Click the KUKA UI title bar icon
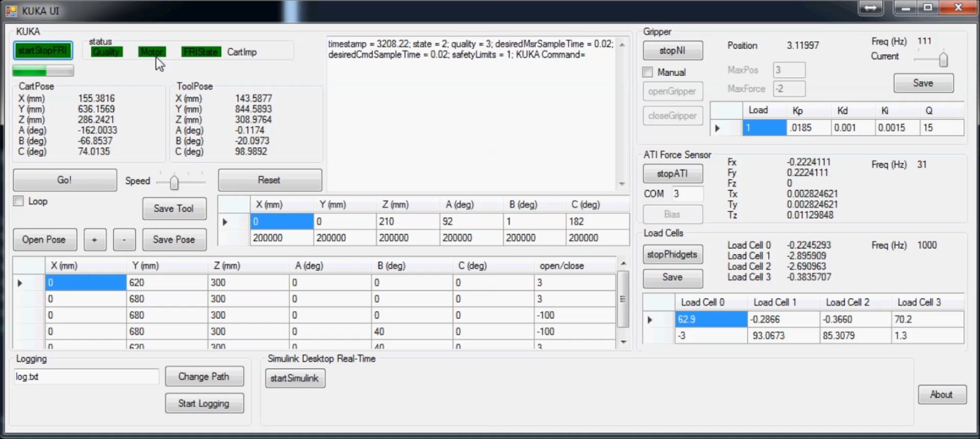 (11, 10)
